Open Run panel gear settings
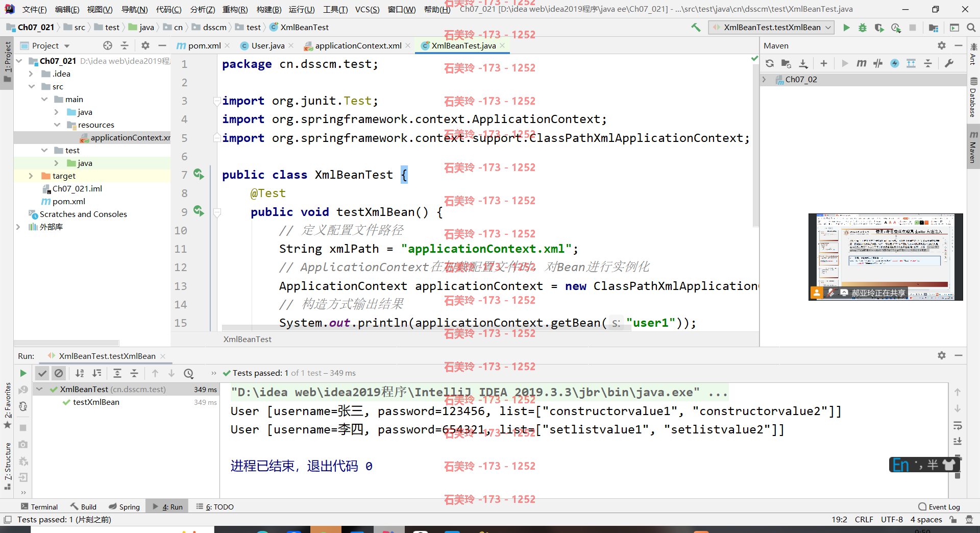Screen dimensions: 980x533 942,355
